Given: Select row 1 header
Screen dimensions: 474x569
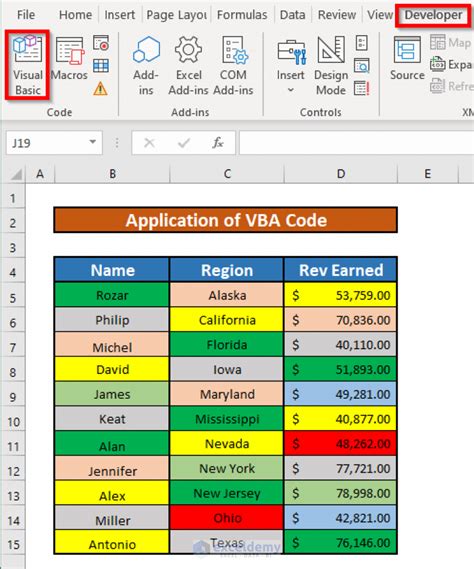Looking at the screenshot, I should tap(13, 198).
